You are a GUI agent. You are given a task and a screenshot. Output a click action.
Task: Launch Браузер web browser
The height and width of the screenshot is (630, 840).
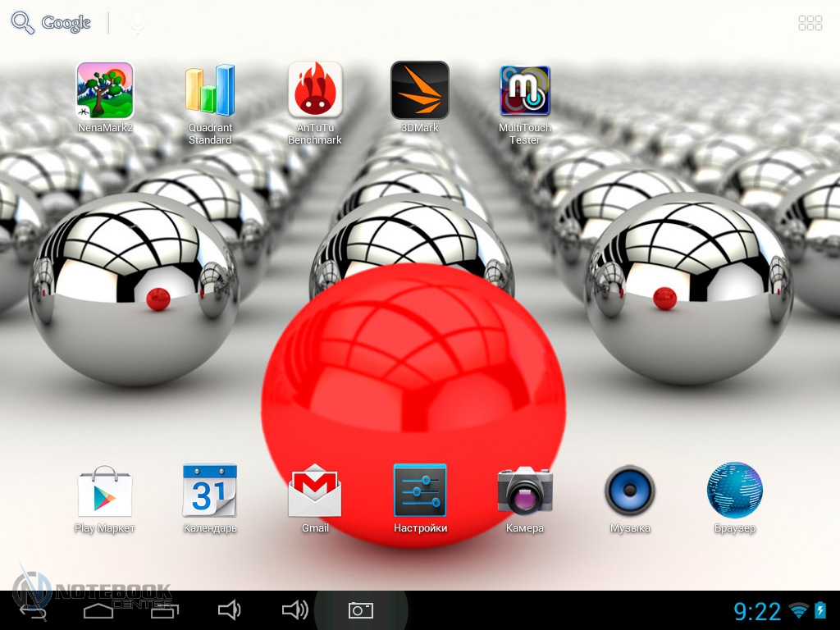(x=735, y=491)
